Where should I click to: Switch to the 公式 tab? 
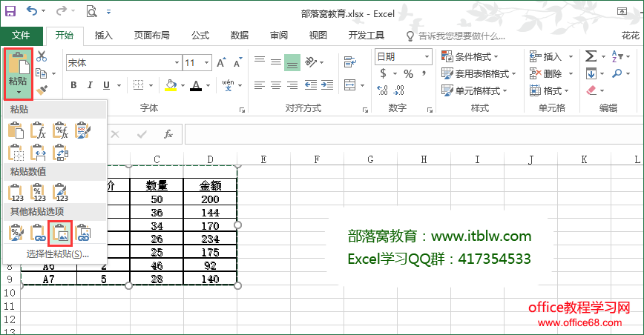click(x=200, y=36)
